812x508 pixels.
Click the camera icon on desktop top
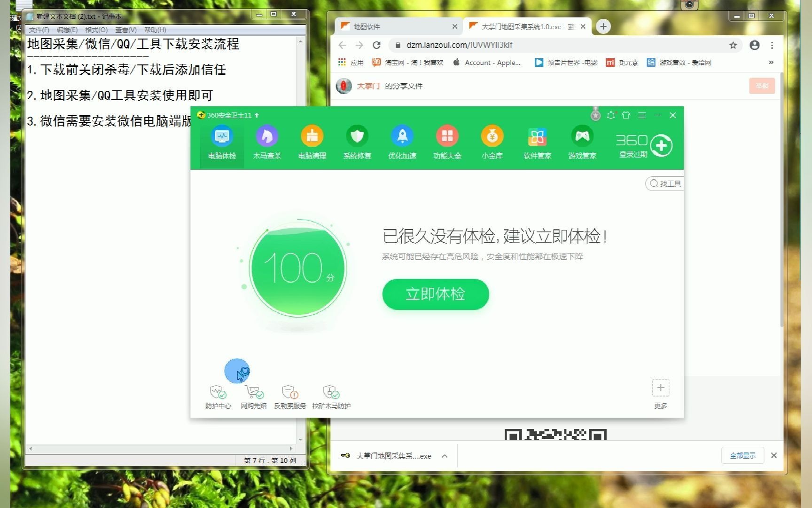(689, 5)
